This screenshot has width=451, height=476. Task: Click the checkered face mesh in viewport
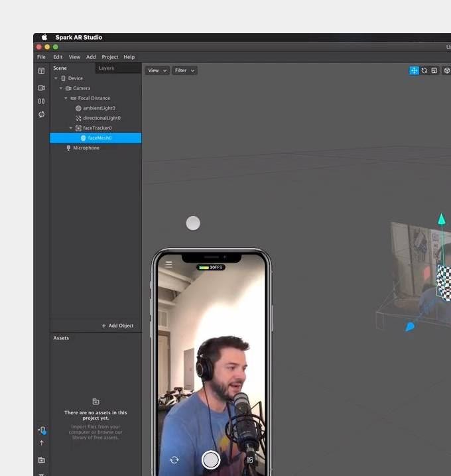coord(444,282)
